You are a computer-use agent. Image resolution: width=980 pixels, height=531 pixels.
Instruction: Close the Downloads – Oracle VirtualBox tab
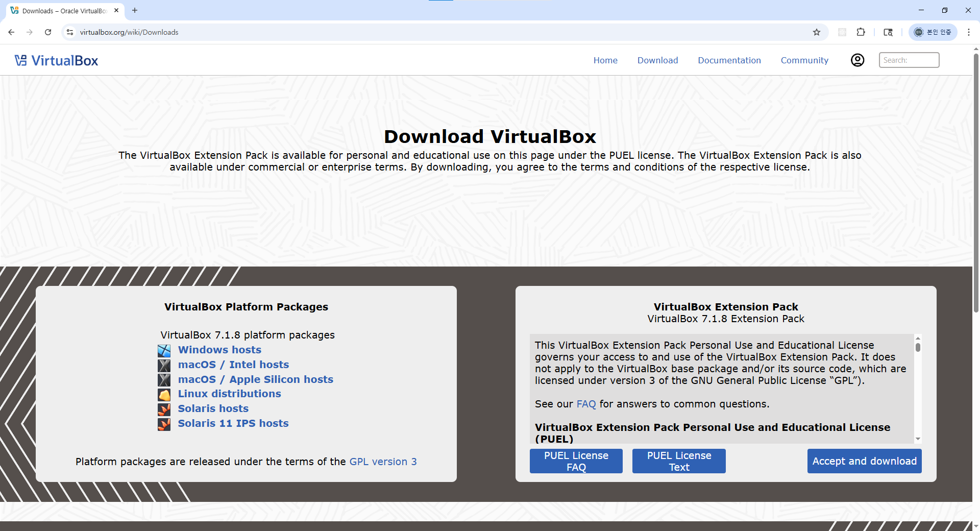point(116,10)
